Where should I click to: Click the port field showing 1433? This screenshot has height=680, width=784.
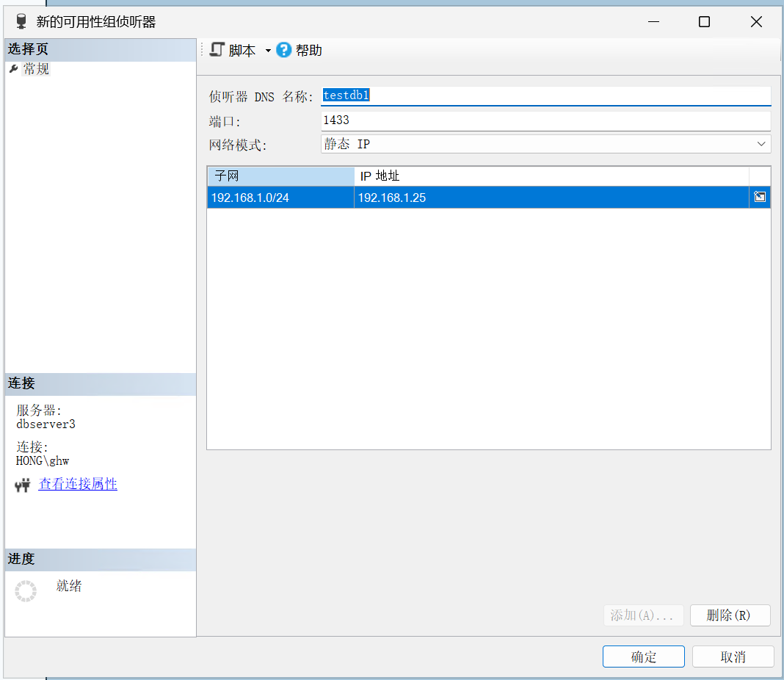545,120
